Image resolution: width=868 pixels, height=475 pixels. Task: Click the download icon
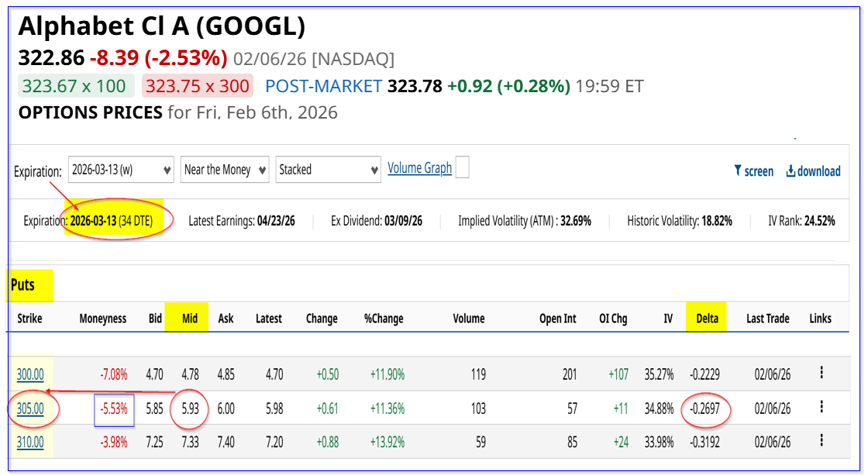pyautogui.click(x=790, y=171)
